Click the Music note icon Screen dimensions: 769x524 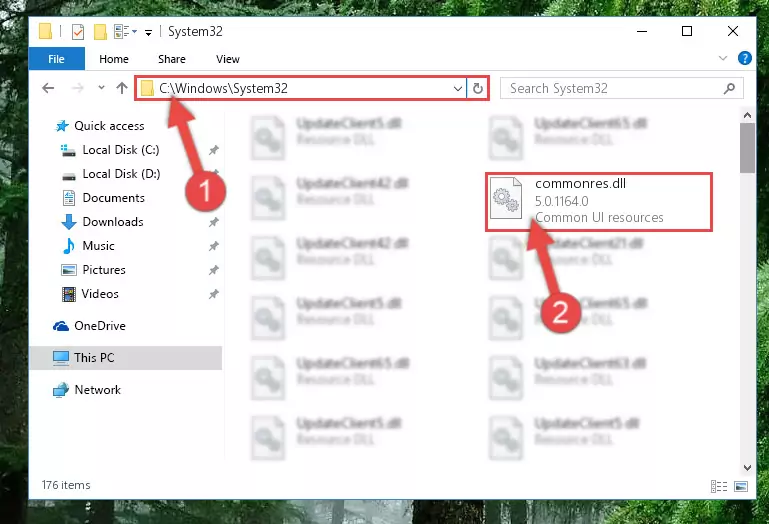coord(69,246)
